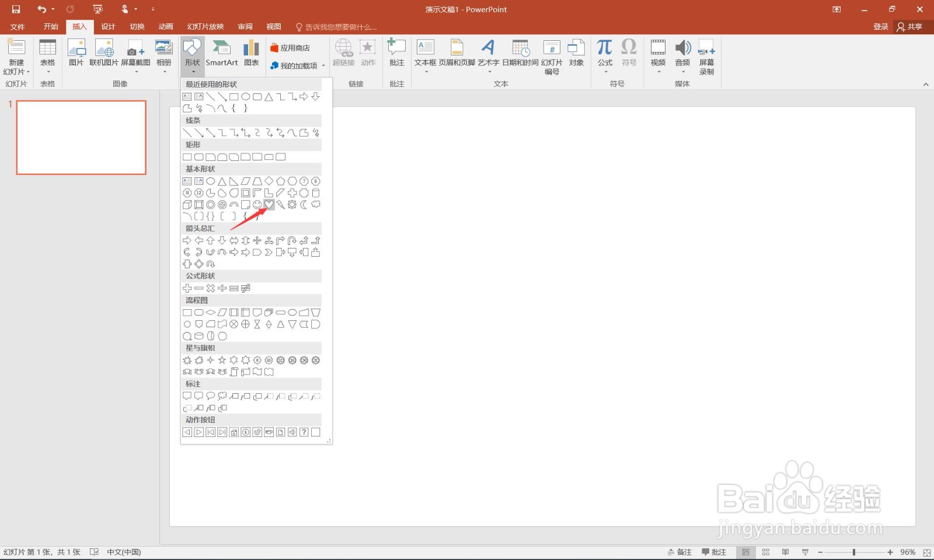This screenshot has width=934, height=560.
Task: Start 屏幕录制 screen recording
Action: [x=706, y=57]
